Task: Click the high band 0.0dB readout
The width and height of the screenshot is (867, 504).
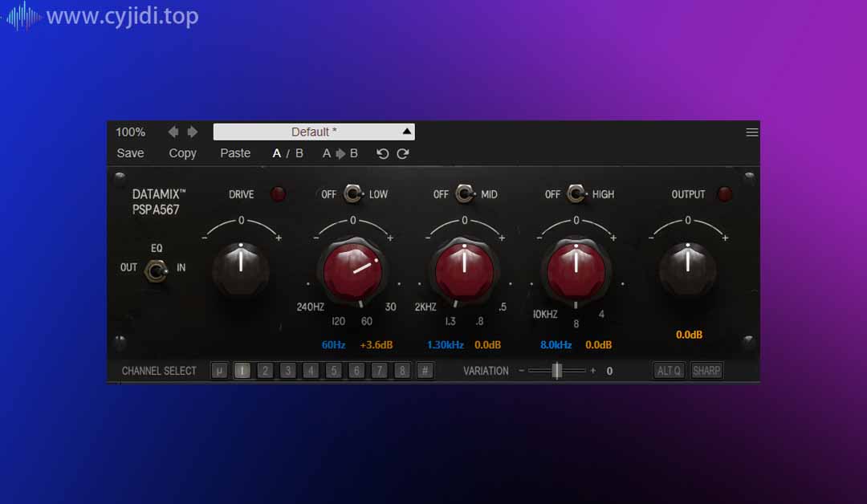Action: (599, 345)
